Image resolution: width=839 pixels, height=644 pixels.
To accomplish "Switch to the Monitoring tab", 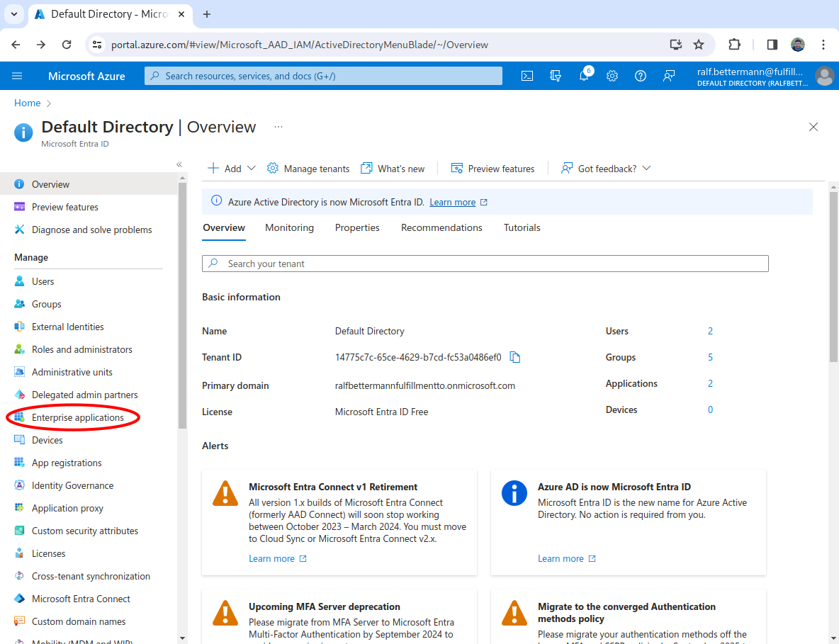I will click(289, 227).
